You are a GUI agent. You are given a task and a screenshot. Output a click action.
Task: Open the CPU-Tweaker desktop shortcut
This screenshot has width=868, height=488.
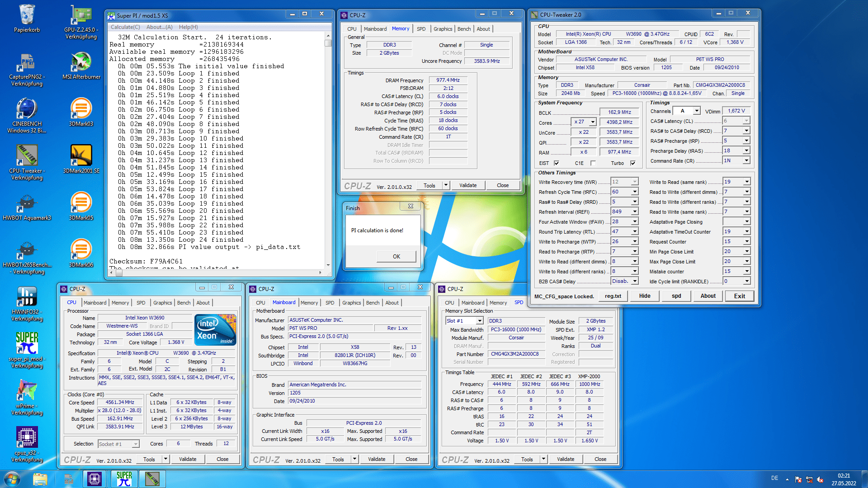[x=27, y=162]
